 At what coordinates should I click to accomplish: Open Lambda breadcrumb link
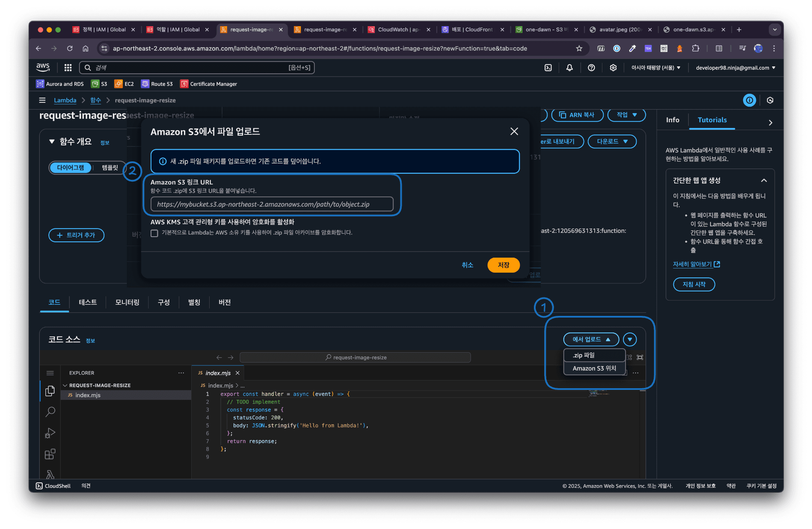point(65,100)
